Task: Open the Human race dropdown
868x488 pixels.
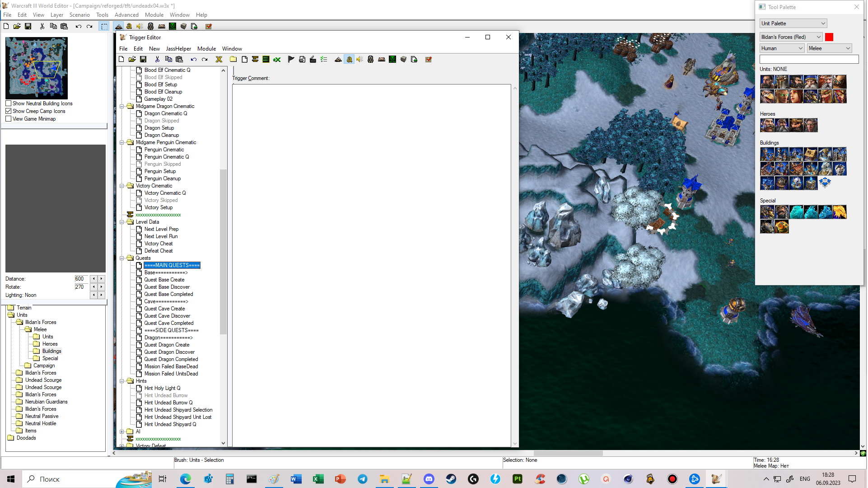Action: coord(782,48)
